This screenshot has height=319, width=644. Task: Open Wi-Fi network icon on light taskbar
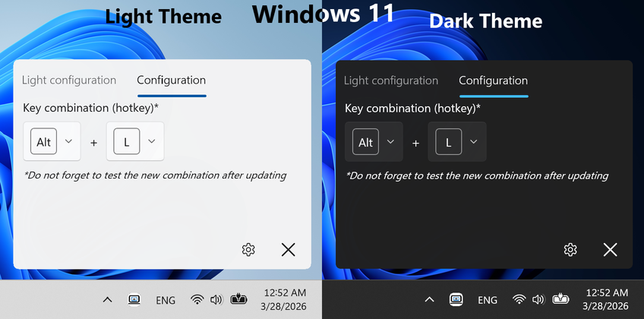pos(197,300)
